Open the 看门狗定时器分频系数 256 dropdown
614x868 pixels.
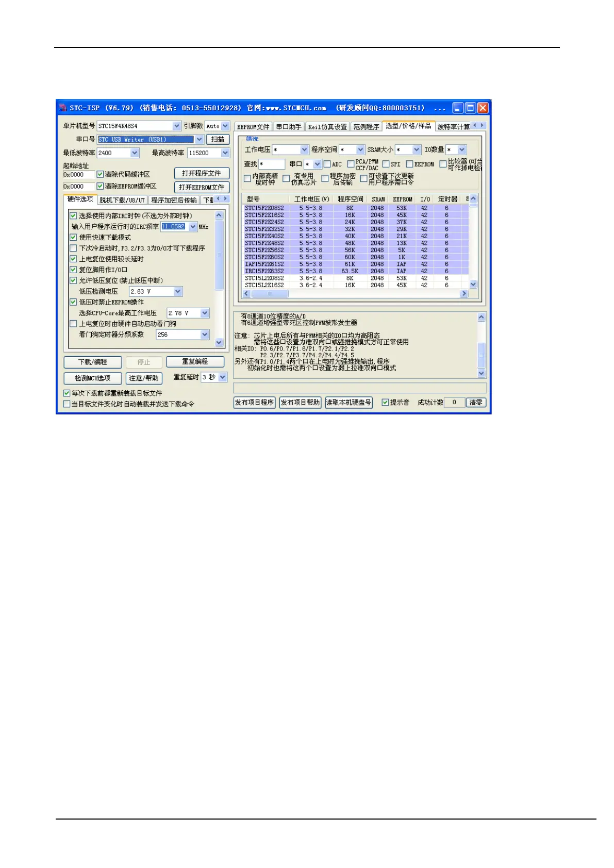(x=205, y=335)
